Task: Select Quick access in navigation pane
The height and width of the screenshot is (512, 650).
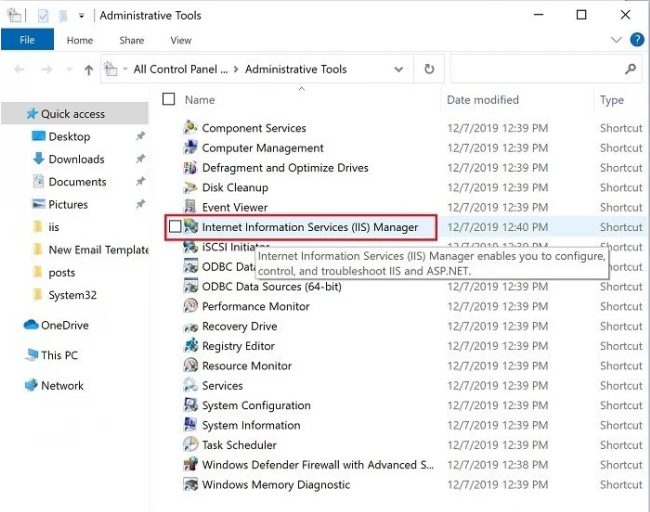Action: click(75, 114)
